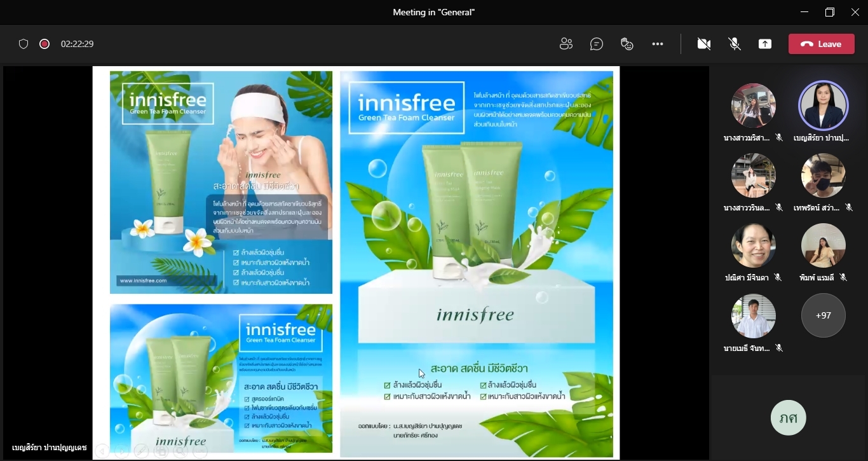Click the name label พิมพ์ แรมลี

(x=817, y=278)
